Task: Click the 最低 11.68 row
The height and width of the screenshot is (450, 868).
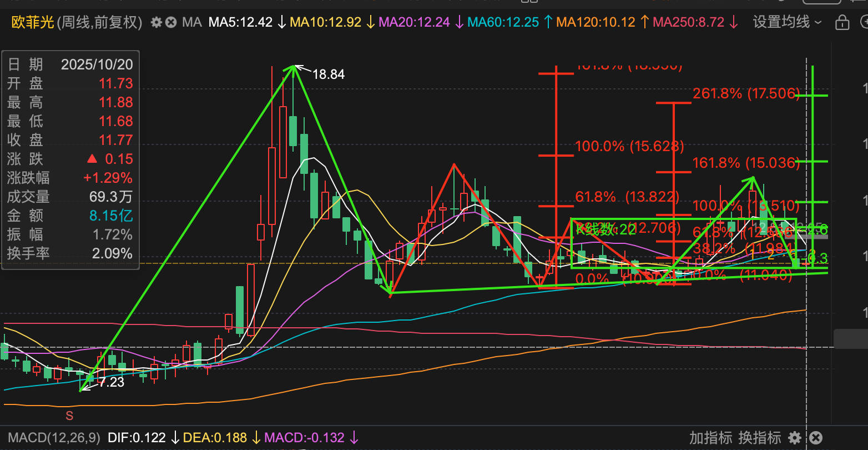Action: (70, 121)
